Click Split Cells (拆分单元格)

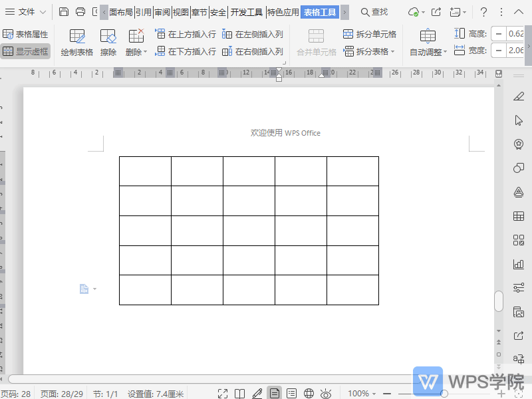pos(370,34)
